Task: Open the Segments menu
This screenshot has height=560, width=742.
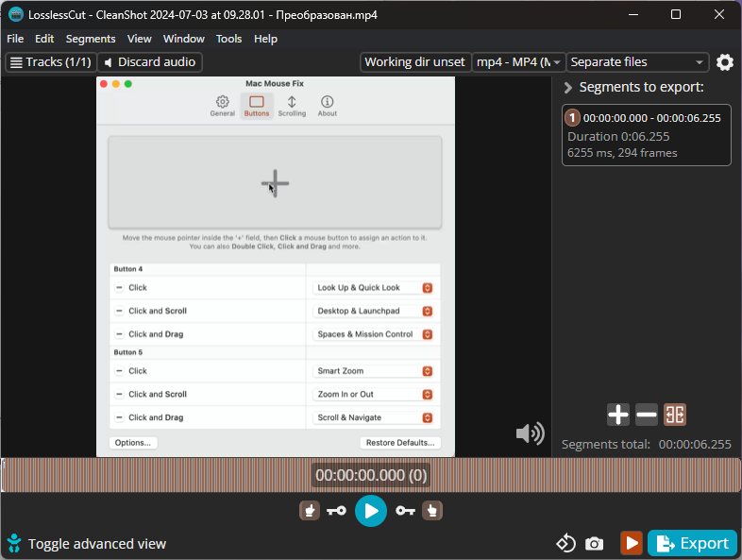Action: [91, 39]
